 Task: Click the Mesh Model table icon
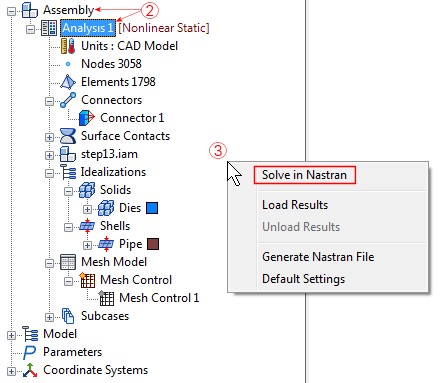(68, 262)
